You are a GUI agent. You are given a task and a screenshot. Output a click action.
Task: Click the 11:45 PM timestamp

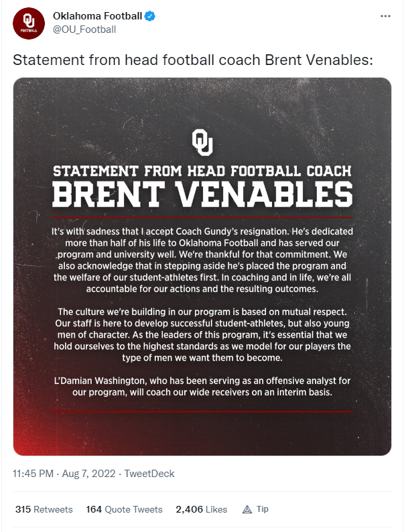coord(33,473)
